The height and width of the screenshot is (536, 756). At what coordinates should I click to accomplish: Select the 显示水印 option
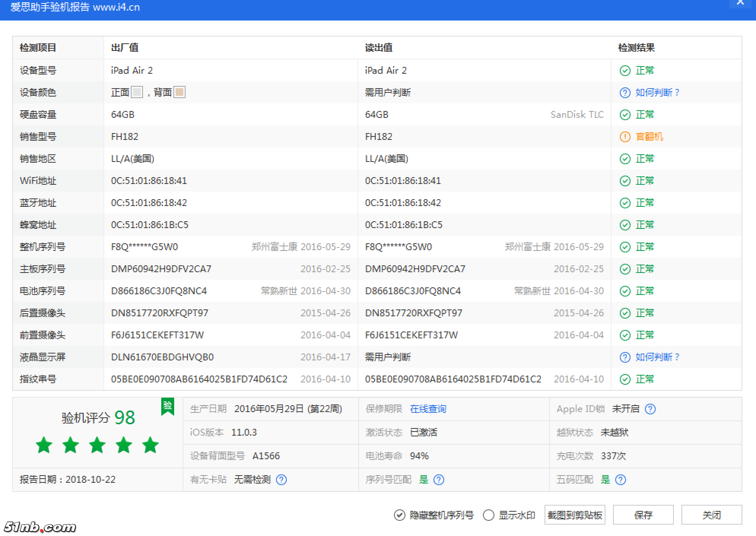pos(488,515)
